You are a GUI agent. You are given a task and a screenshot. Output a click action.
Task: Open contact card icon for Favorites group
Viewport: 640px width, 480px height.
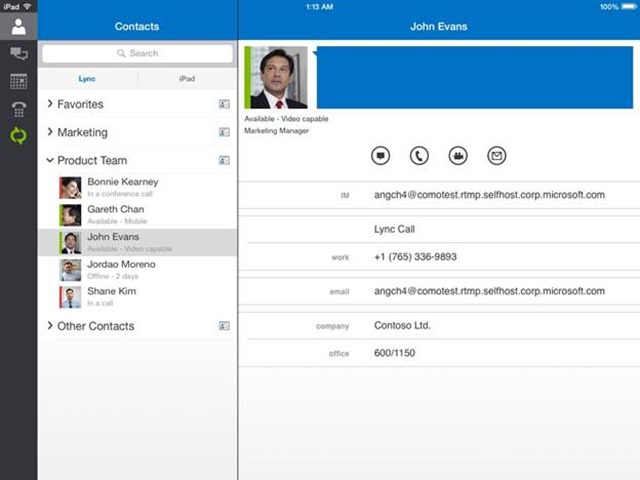pos(224,104)
